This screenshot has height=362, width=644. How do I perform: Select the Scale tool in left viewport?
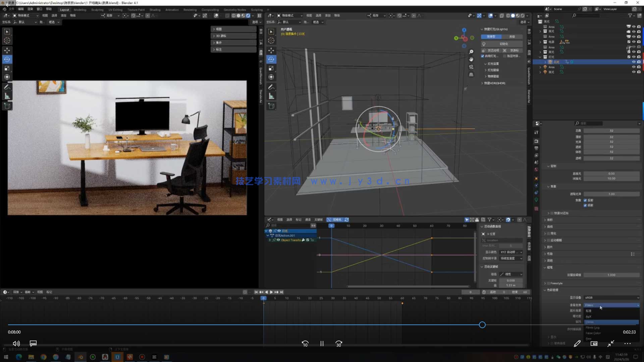(x=7, y=68)
